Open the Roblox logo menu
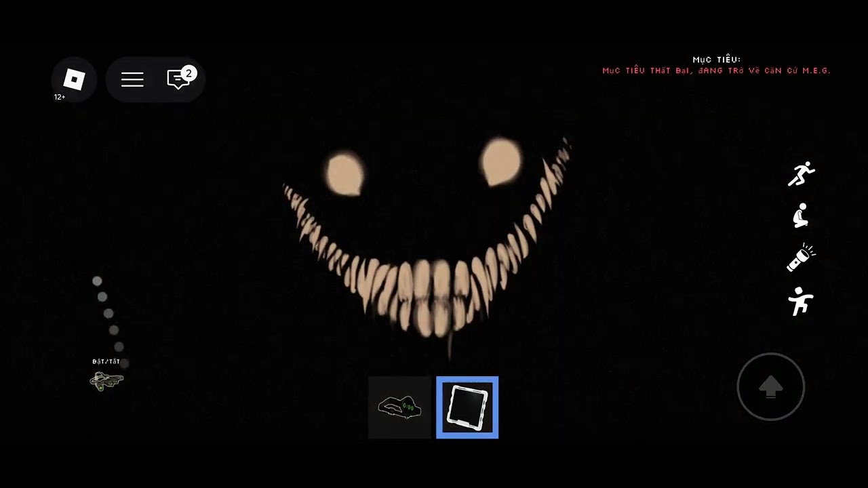 [74, 80]
